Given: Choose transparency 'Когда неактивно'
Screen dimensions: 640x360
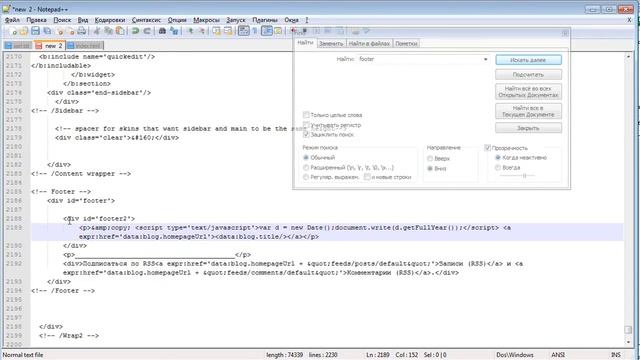Looking at the screenshot, I should [x=498, y=158].
